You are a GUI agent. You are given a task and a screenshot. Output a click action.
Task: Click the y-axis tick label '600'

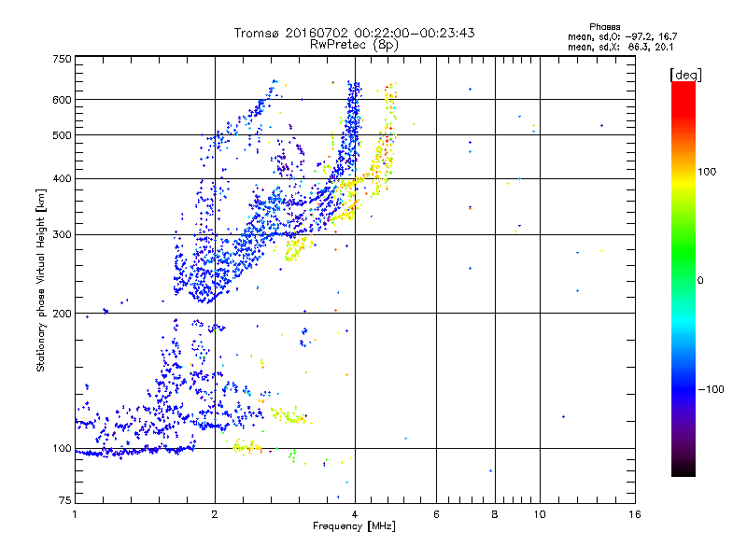[x=62, y=100]
